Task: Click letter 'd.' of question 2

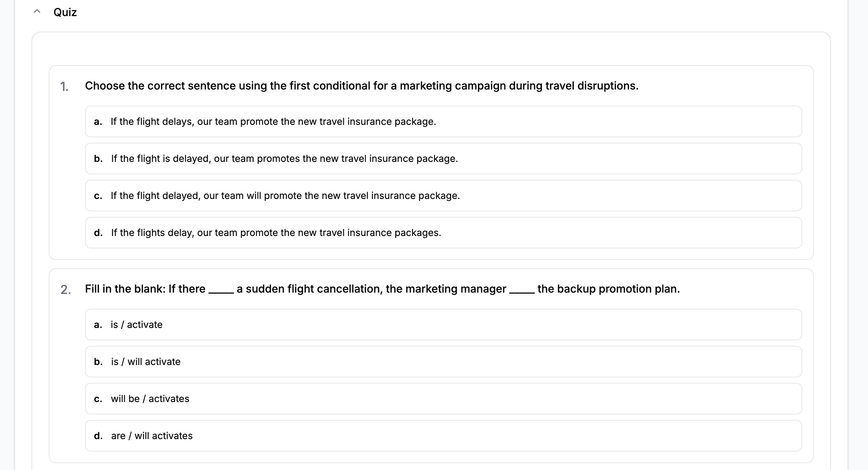Action: 98,436
